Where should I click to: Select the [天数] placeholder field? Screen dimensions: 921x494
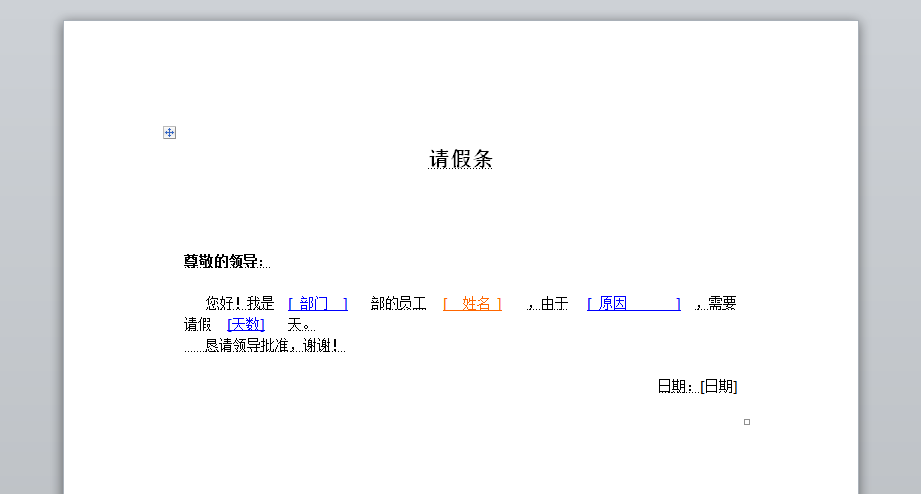pos(246,324)
